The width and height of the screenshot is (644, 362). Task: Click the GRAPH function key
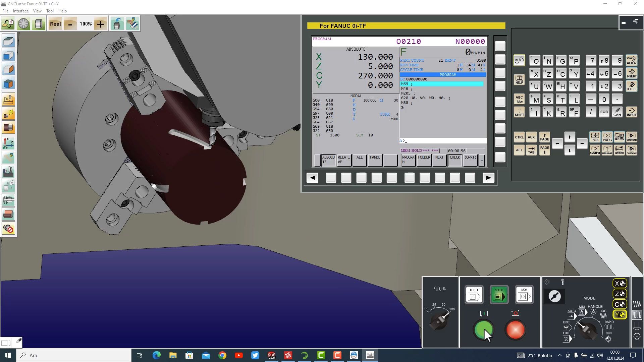tap(620, 150)
